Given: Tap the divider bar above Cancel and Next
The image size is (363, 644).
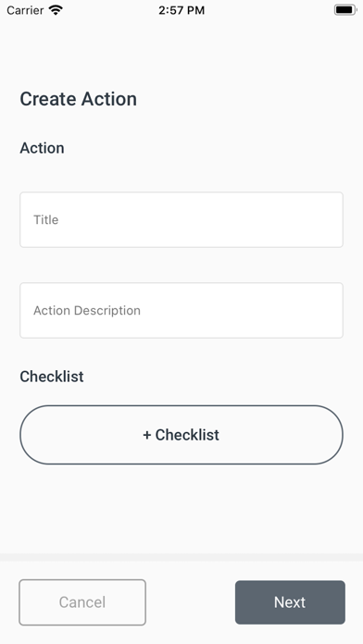Looking at the screenshot, I should point(181,557).
